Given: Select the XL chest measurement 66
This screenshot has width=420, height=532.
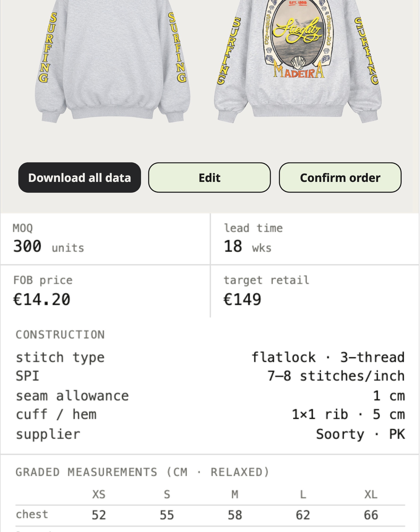Looking at the screenshot, I should tap(371, 515).
